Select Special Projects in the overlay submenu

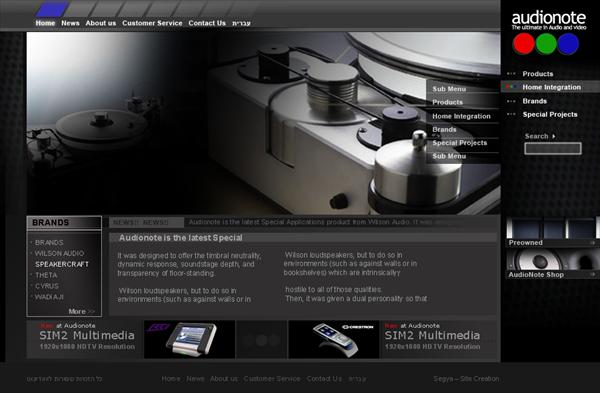coord(460,143)
